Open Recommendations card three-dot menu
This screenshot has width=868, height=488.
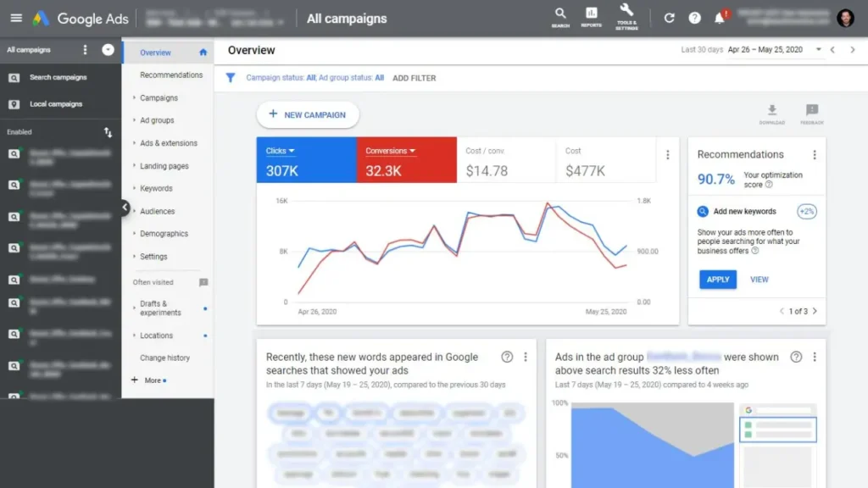(815, 155)
